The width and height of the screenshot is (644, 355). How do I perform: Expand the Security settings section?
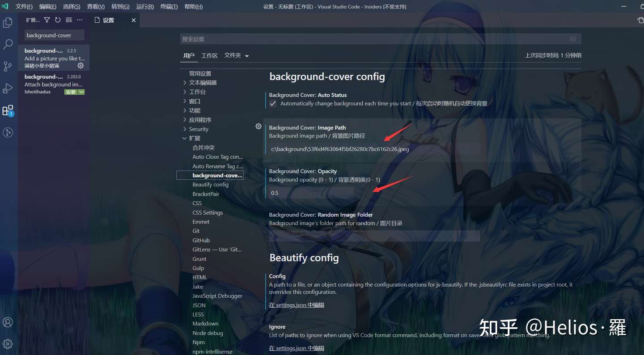tap(185, 129)
